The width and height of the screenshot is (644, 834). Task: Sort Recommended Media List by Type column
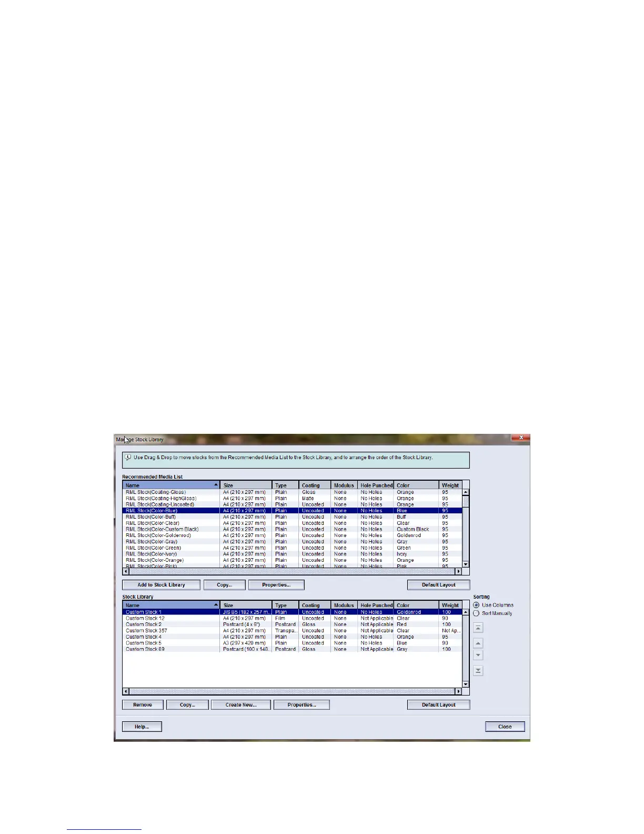tap(285, 485)
